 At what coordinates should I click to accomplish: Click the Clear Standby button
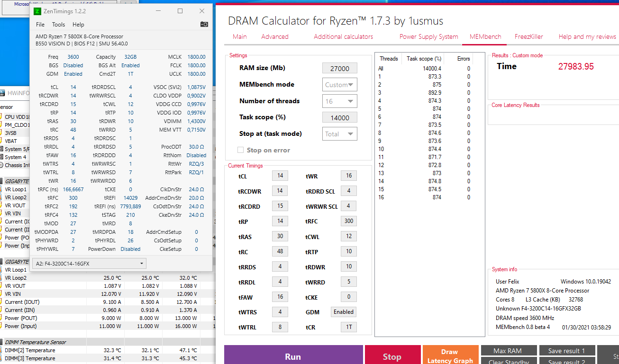coord(509,361)
